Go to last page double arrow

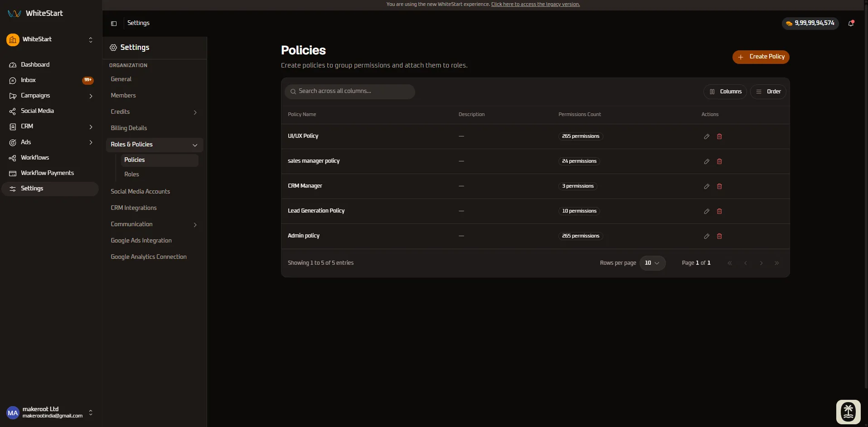[x=777, y=263]
